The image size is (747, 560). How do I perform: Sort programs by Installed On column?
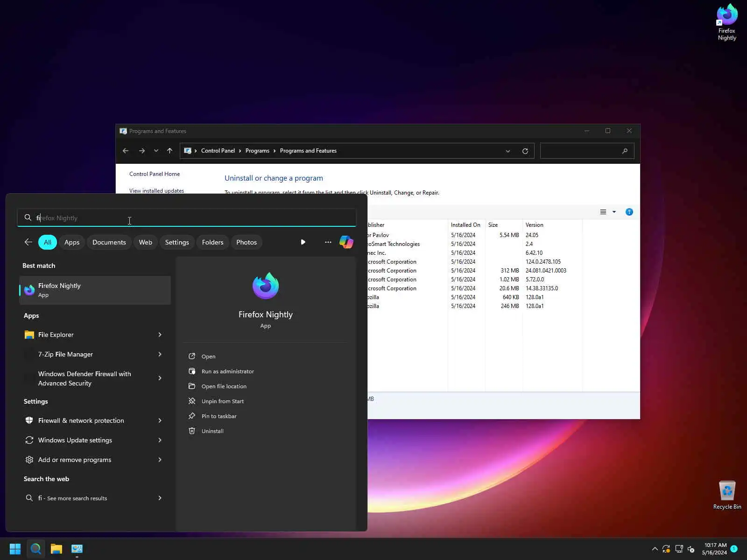pos(466,225)
